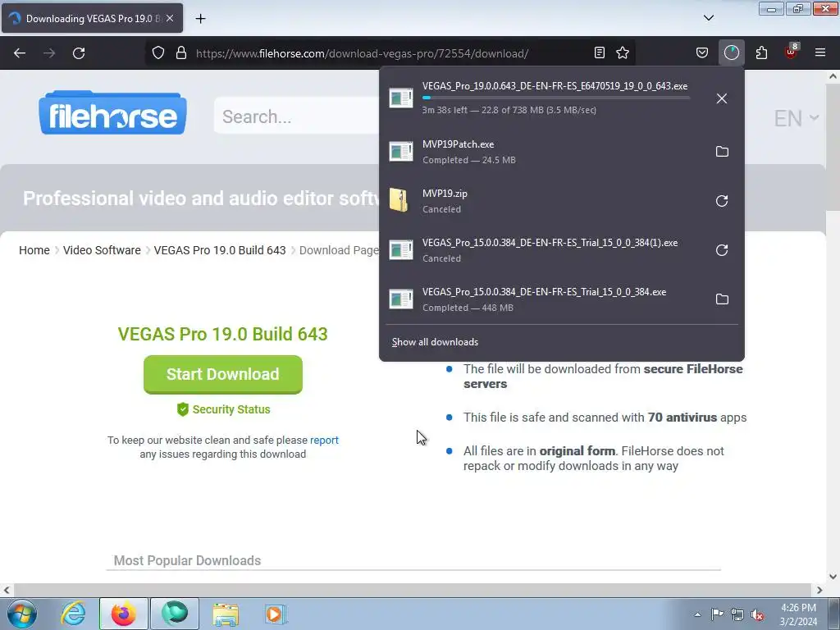
Task: Click the download progress bar for VEGAS Pro 19
Action: [x=556, y=98]
